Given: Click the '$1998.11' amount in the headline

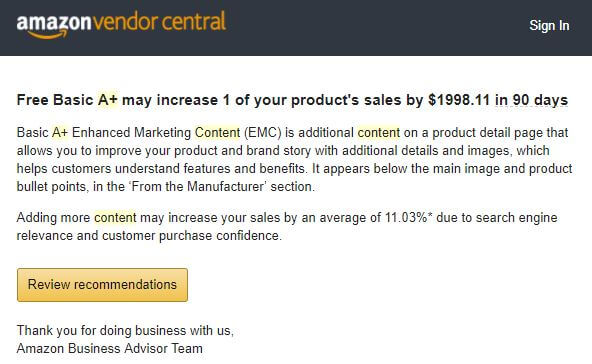Looking at the screenshot, I should pyautogui.click(x=459, y=100).
